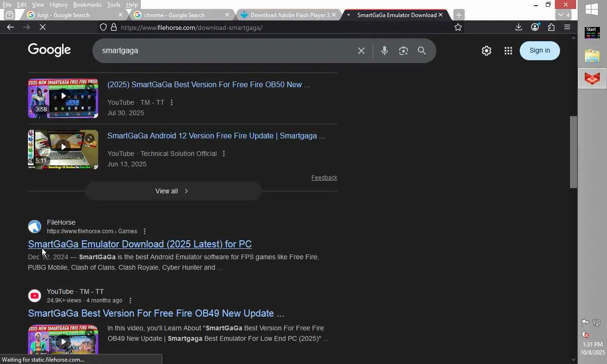
Task: Play the OB49 video thumbnail preview
Action: pos(63,339)
